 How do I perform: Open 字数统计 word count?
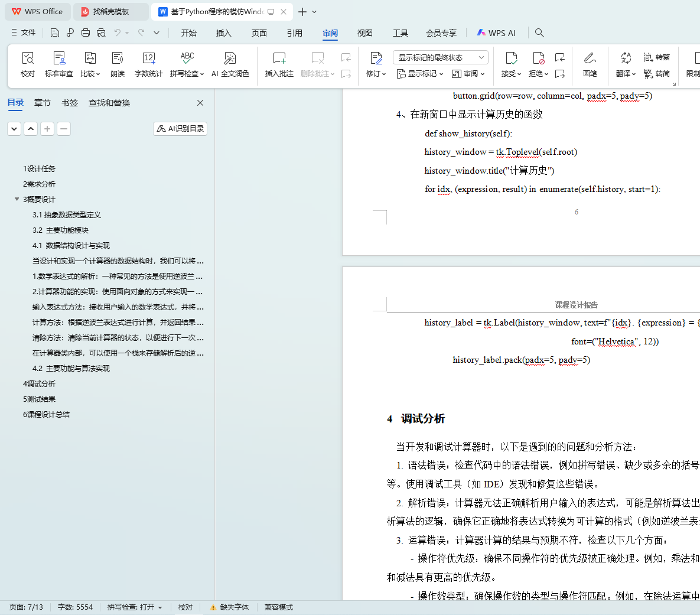click(x=148, y=58)
